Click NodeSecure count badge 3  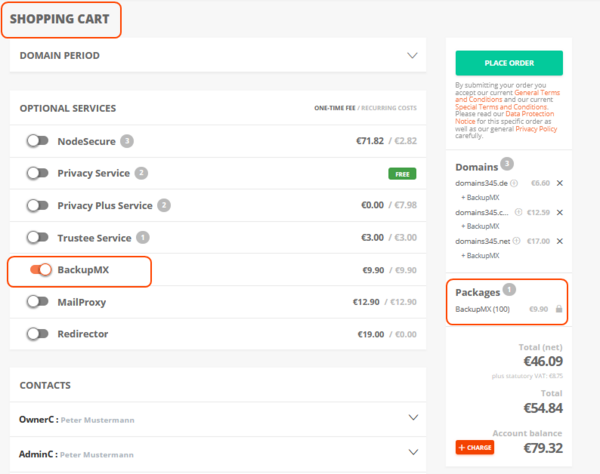[127, 141]
